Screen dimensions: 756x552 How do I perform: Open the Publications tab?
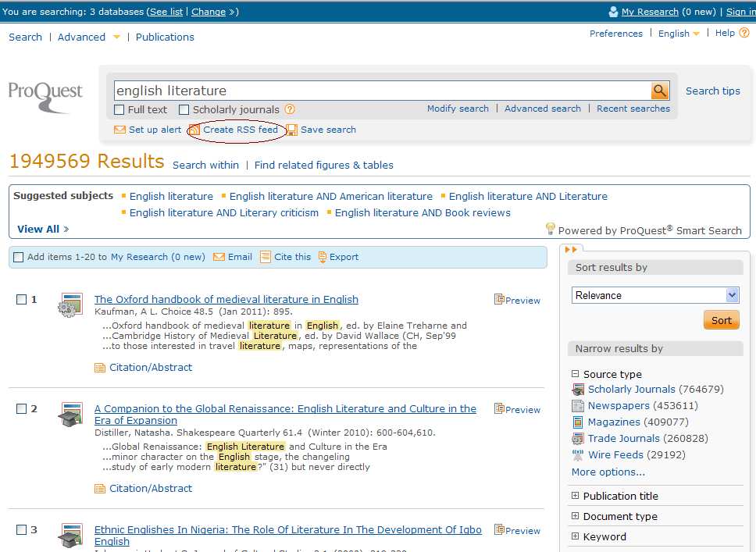(x=165, y=37)
